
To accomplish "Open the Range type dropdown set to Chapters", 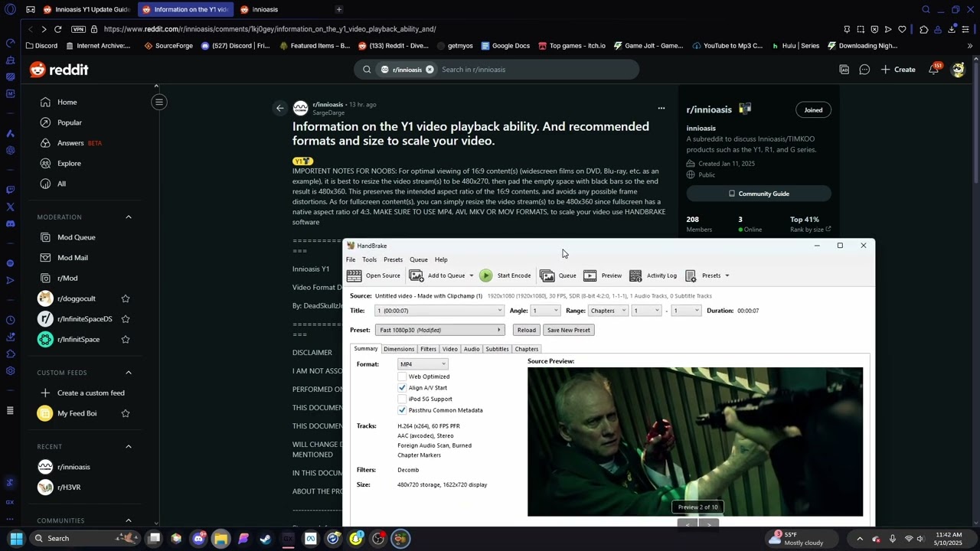I will (608, 311).
